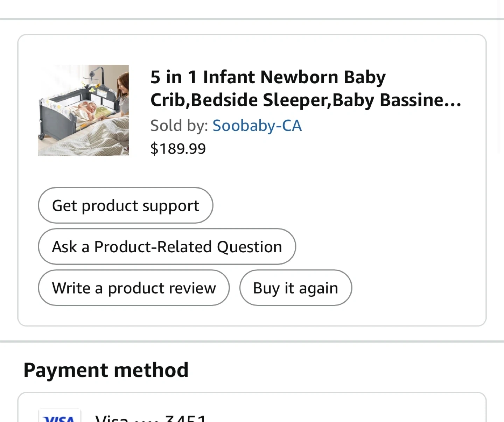The image size is (504, 422).
Task: Tap the ellipsis ending the product title
Action: pyautogui.click(x=452, y=100)
